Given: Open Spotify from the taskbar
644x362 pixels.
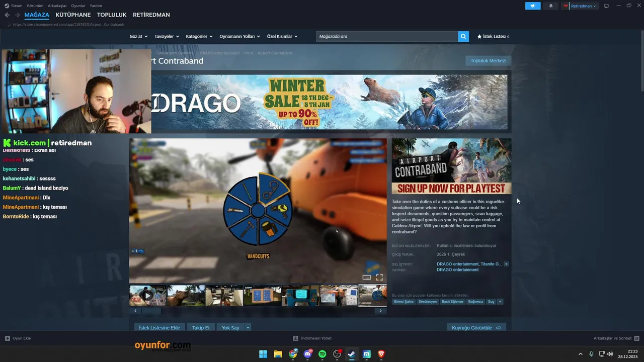Looking at the screenshot, I should (323, 354).
